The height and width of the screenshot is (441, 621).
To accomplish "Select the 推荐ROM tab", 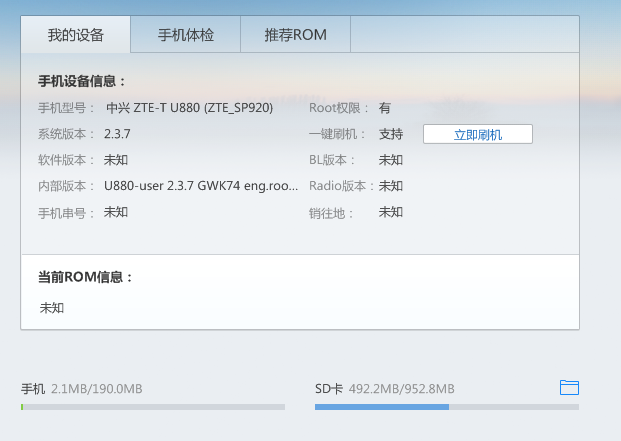I will click(295, 35).
